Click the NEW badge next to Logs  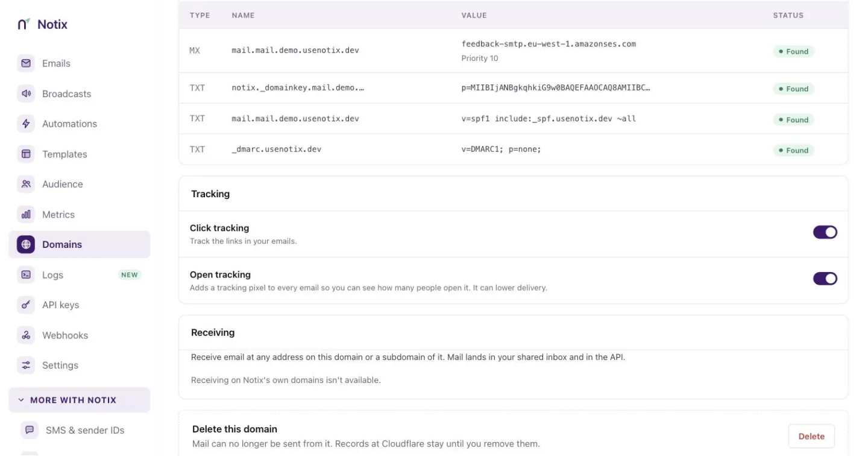[x=130, y=275]
